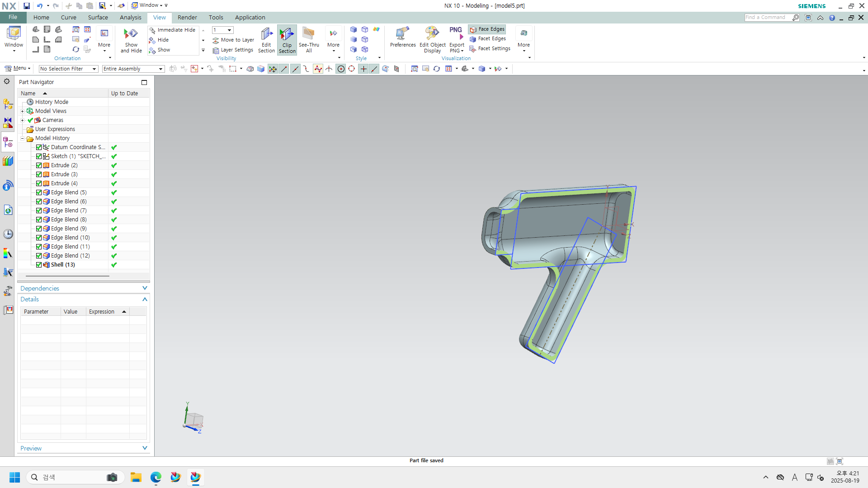
Task: Toggle Edge Blend (8) checkbox
Action: coord(39,220)
